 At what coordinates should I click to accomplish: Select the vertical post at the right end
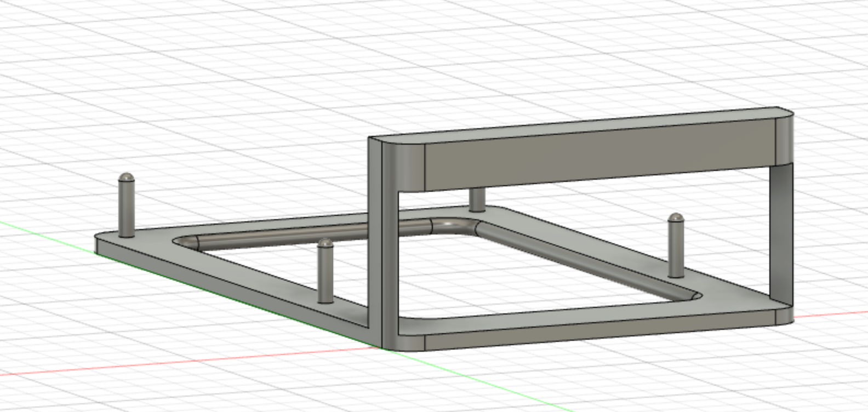[781, 234]
